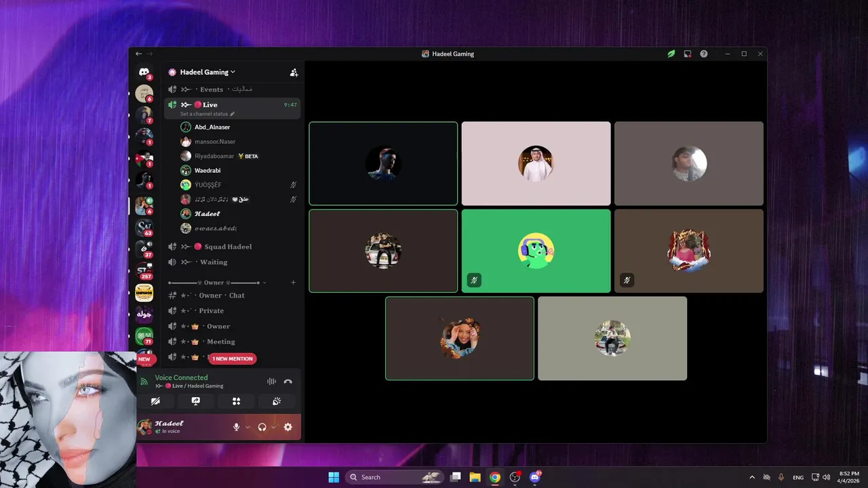Check voice connection signal icon

144,382
